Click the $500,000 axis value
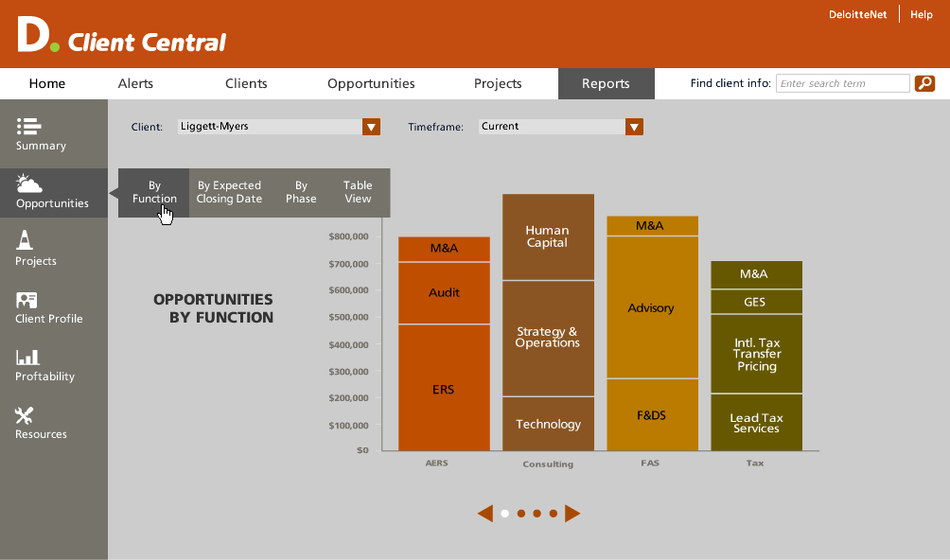 tap(348, 317)
